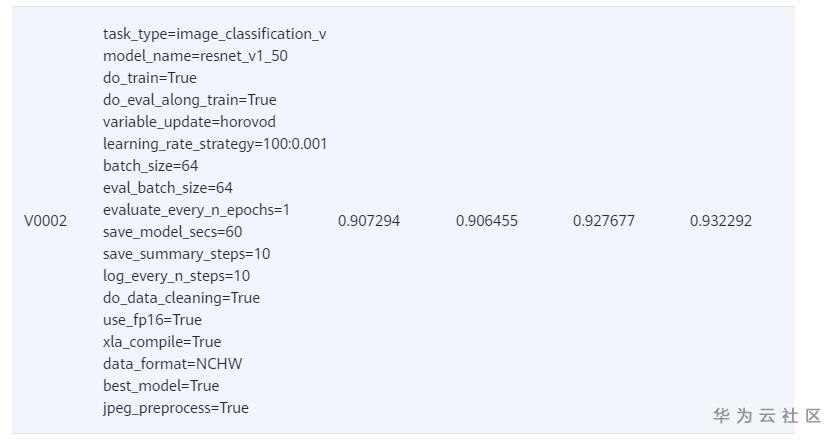The width and height of the screenshot is (834, 441).
Task: Select the do_eval_along_train=True line
Action: [189, 100]
